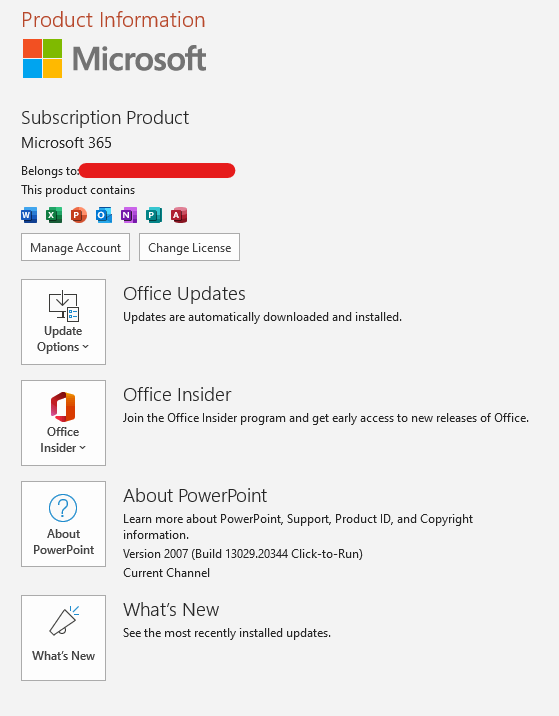Viewport: 559px width, 716px height.
Task: Click the Outlook app icon
Action: tap(104, 215)
